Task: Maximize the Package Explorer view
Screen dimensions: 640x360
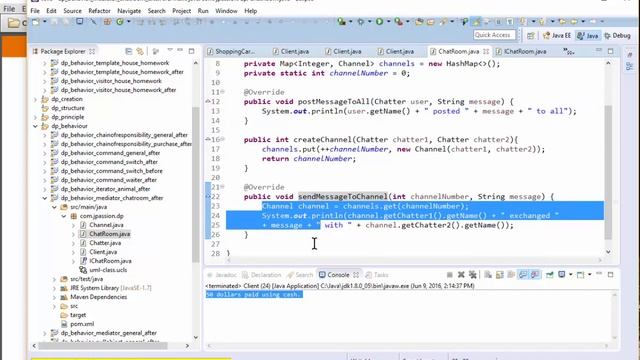Action: (x=191, y=51)
